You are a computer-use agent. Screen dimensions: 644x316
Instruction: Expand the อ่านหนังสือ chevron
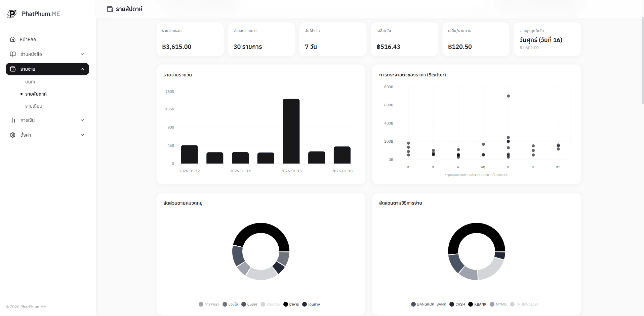[82, 54]
